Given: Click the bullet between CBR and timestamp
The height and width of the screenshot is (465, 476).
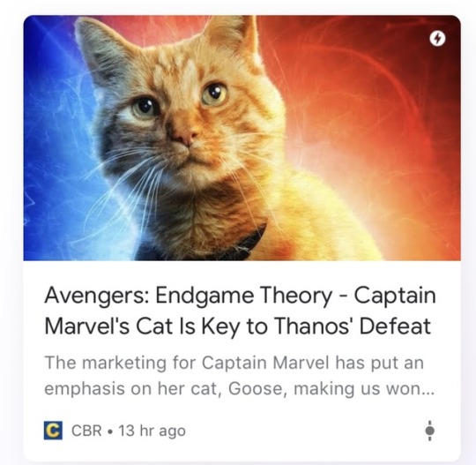Looking at the screenshot, I should (x=110, y=431).
